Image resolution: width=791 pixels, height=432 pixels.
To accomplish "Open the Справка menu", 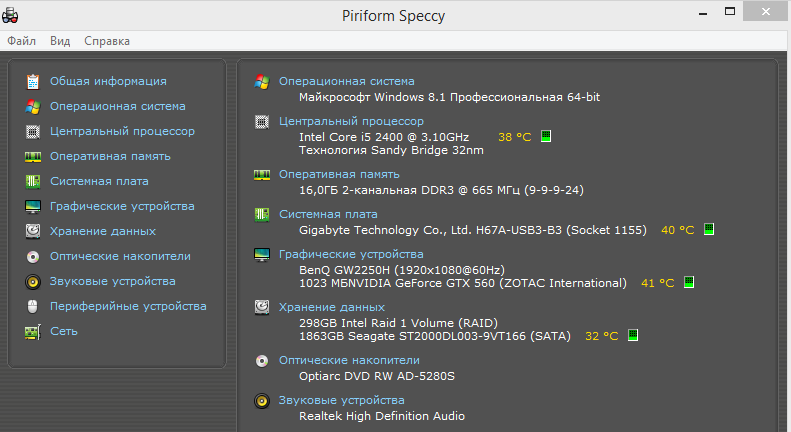I will (x=107, y=41).
